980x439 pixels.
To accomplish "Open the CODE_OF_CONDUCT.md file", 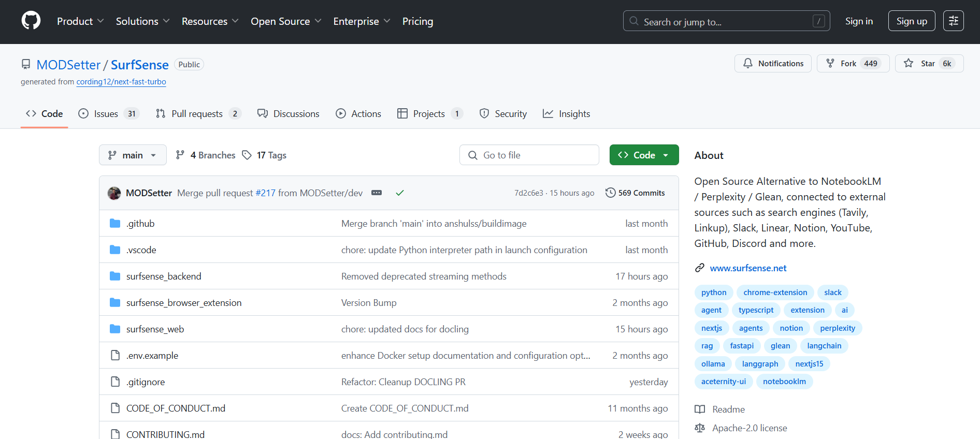I will tap(176, 408).
